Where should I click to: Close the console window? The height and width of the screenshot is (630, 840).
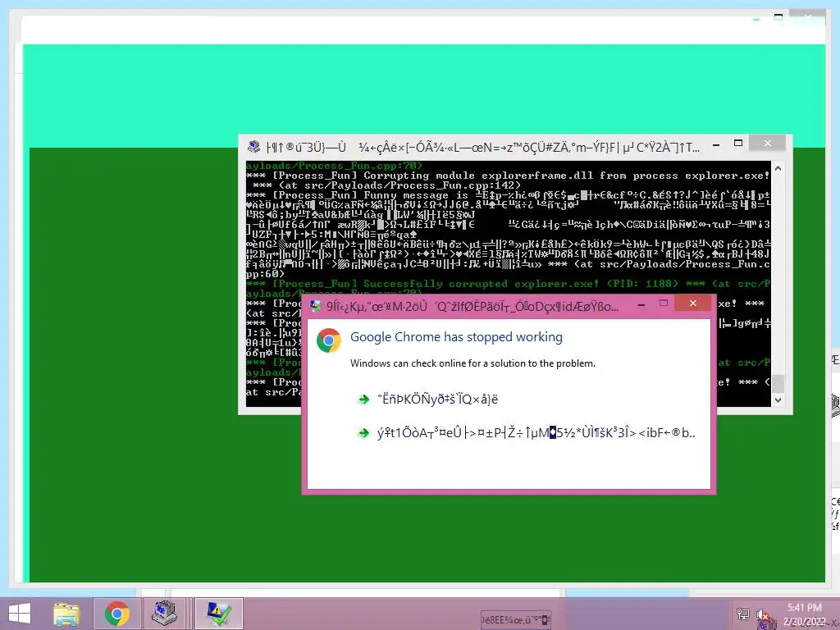pos(768,143)
